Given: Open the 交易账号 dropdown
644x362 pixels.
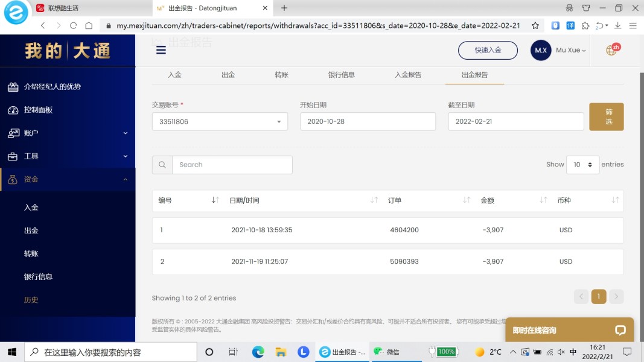Looking at the screenshot, I should 220,121.
